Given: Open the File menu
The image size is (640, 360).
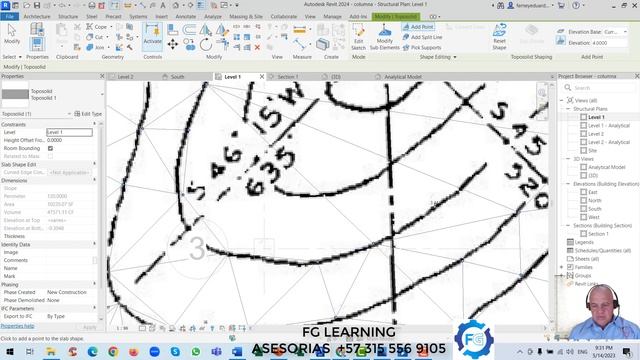Looking at the screenshot, I should [x=9, y=17].
